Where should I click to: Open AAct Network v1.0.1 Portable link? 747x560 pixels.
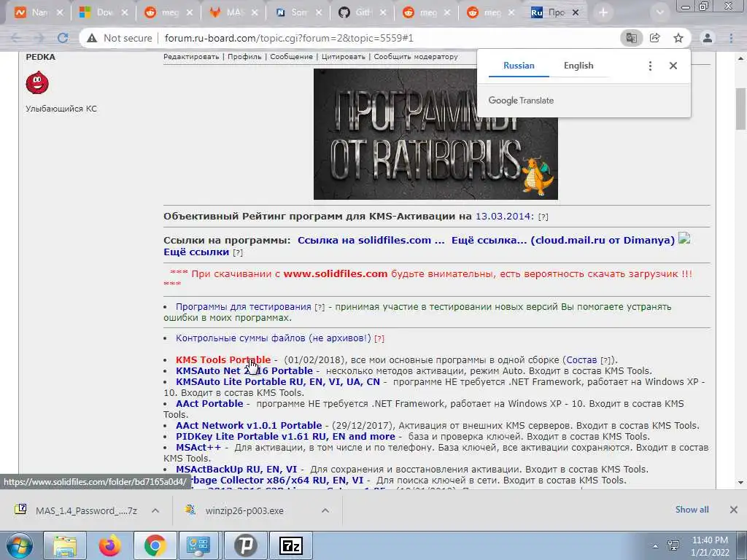click(x=249, y=426)
